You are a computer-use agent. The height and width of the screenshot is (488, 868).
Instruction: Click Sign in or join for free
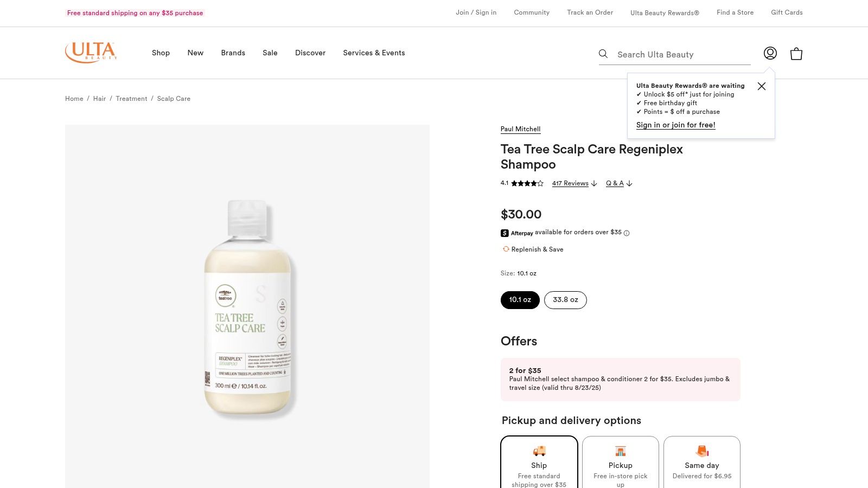tap(675, 125)
